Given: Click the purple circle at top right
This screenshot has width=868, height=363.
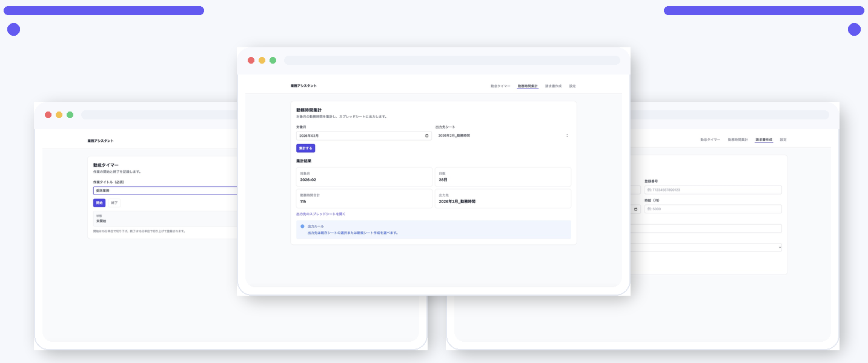Looking at the screenshot, I should pyautogui.click(x=854, y=30).
